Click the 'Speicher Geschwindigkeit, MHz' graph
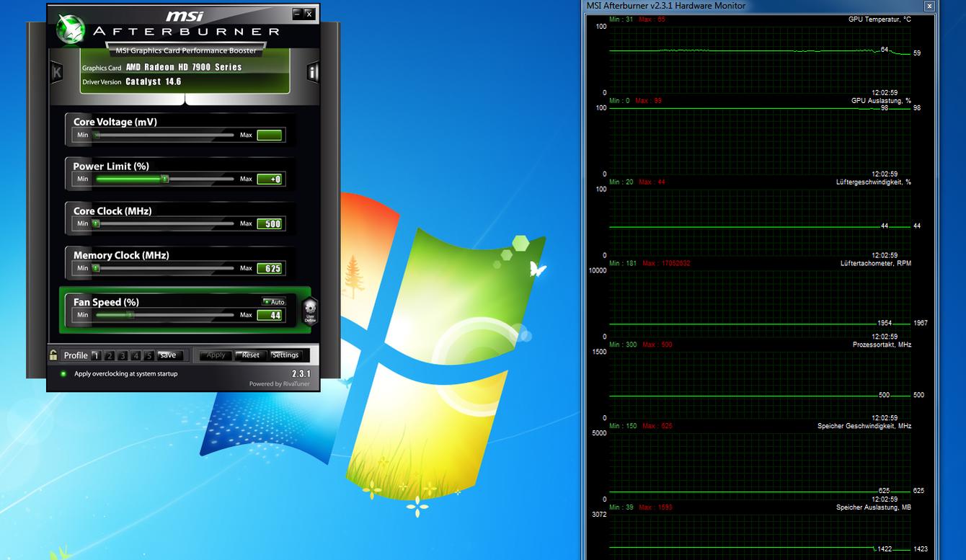The height and width of the screenshot is (560, 966). tap(761, 466)
